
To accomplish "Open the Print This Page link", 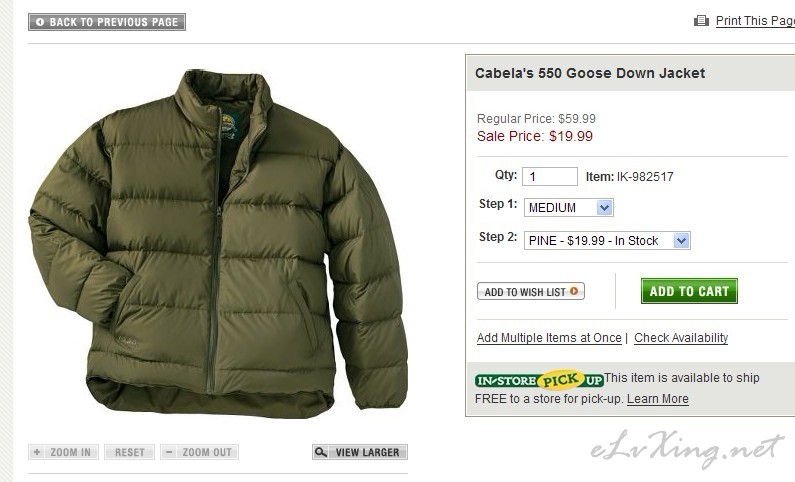I will (755, 21).
